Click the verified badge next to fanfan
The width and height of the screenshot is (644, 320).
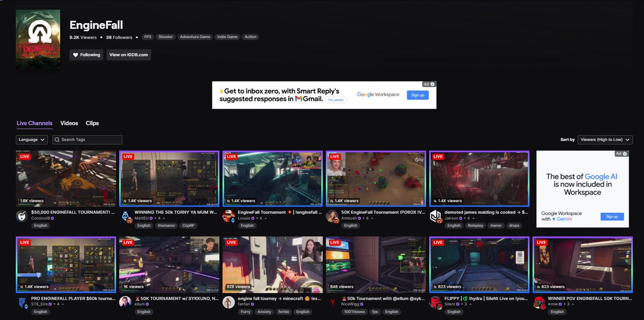pos(251,304)
